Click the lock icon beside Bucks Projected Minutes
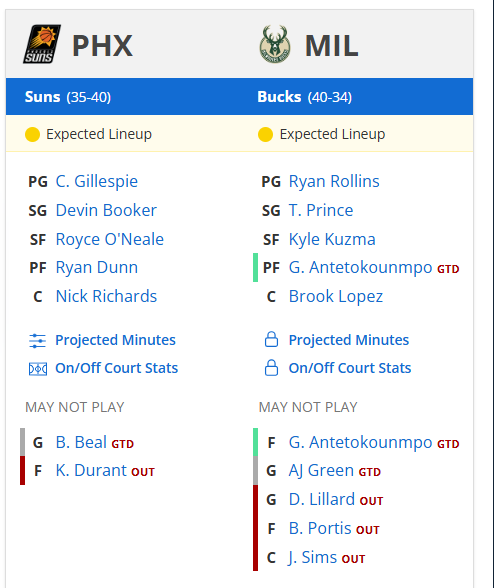 (x=271, y=339)
